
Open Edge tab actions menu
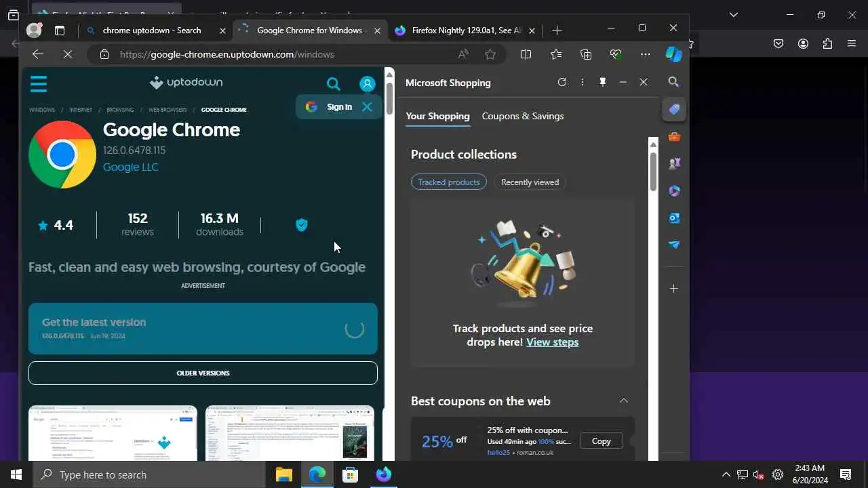pos(60,30)
